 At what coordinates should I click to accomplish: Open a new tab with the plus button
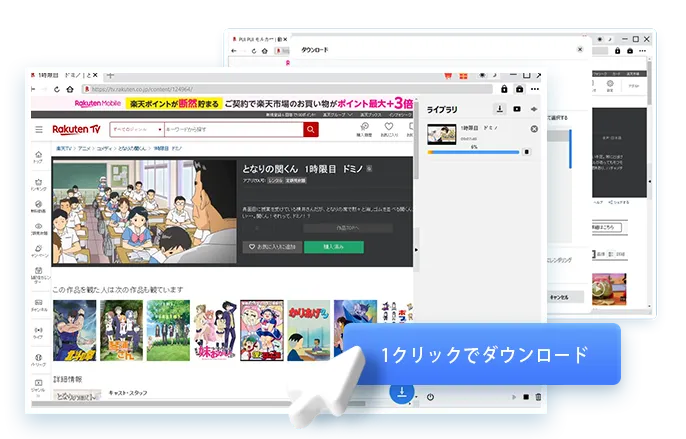110,75
